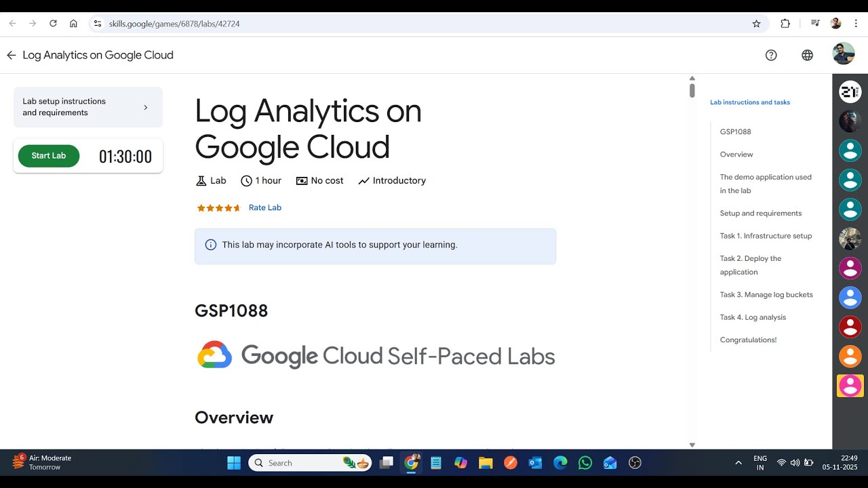Open WhatsApp from the taskbar
This screenshot has width=868, height=488.
click(x=585, y=463)
